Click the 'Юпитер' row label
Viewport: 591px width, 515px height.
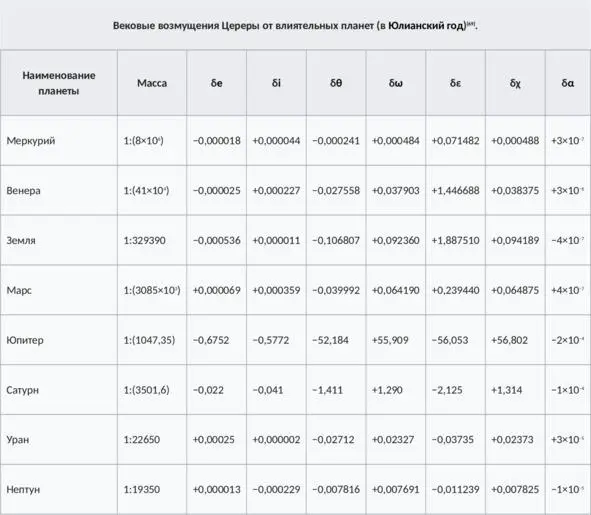[25, 340]
